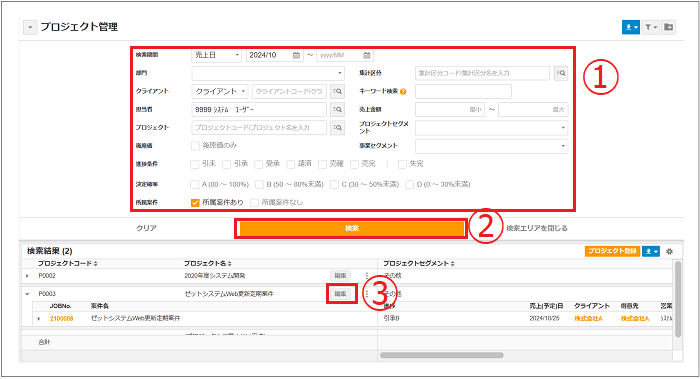This screenshot has width=700, height=379.
Task: Open the クライアント type dropdown
Action: point(220,92)
